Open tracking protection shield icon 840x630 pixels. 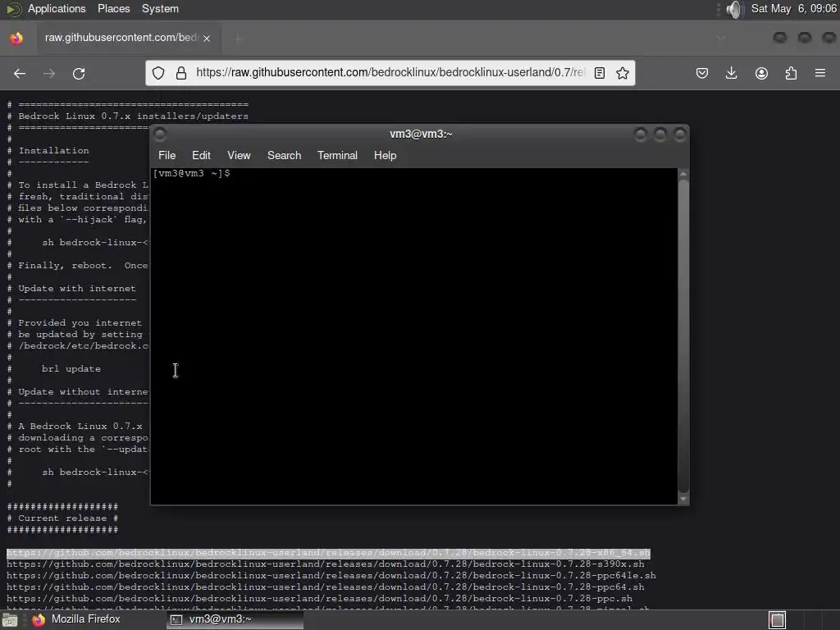point(158,73)
